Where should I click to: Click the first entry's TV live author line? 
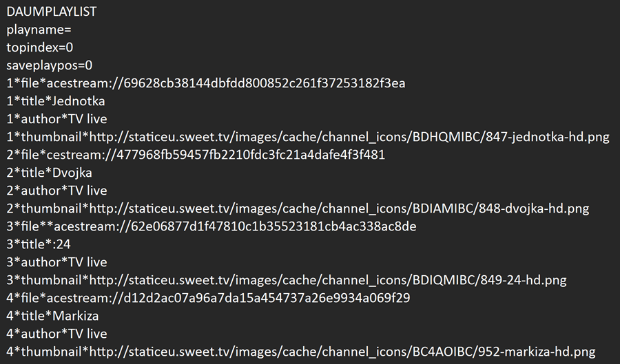[57, 119]
